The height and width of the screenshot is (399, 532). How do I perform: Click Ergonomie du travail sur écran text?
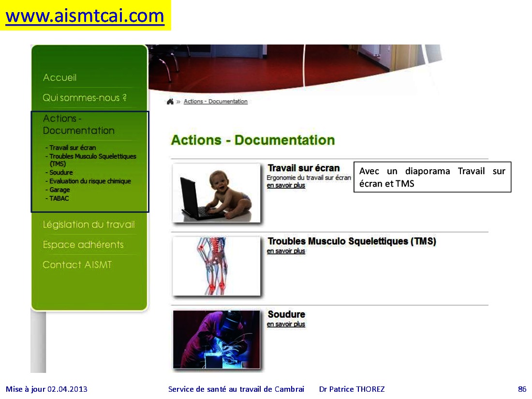click(309, 178)
